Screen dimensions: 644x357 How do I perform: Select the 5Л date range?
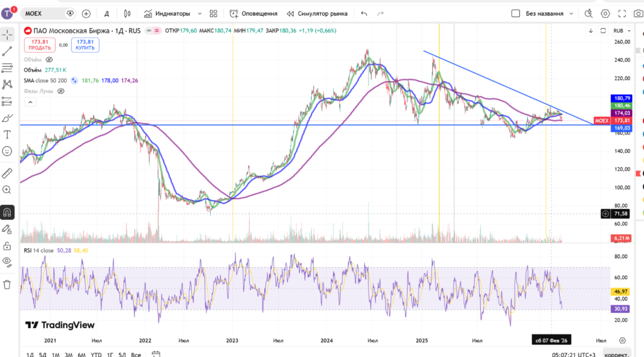coord(123,354)
